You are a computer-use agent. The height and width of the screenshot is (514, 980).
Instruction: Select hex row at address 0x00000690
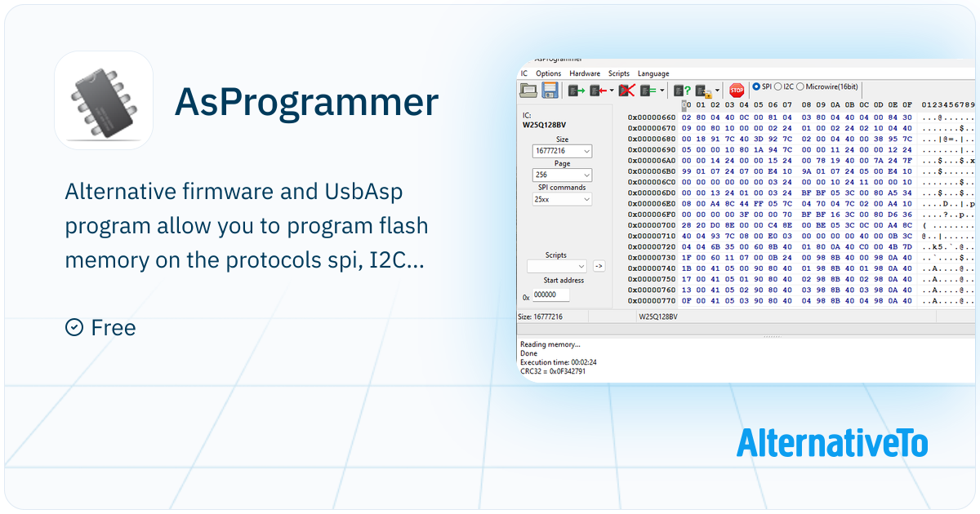tap(801, 149)
